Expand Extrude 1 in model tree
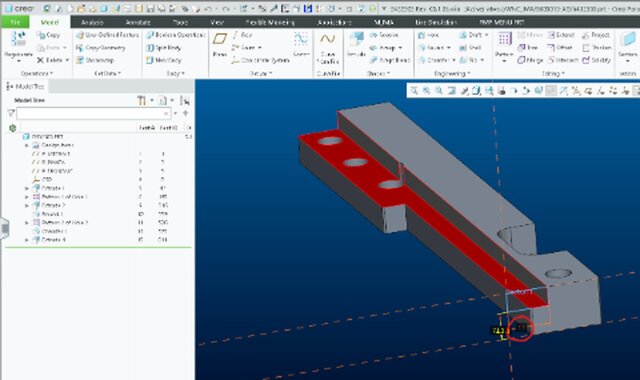This screenshot has width=640, height=380. (x=27, y=188)
